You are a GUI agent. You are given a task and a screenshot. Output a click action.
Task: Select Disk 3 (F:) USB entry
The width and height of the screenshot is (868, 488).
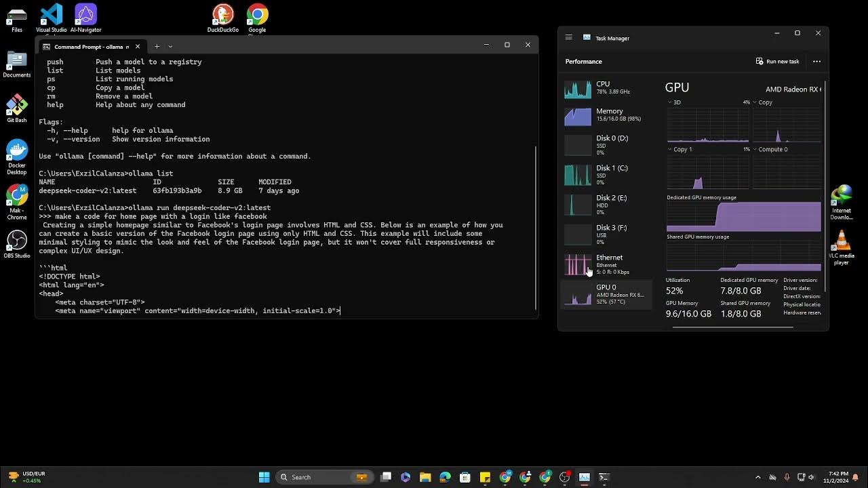click(607, 235)
